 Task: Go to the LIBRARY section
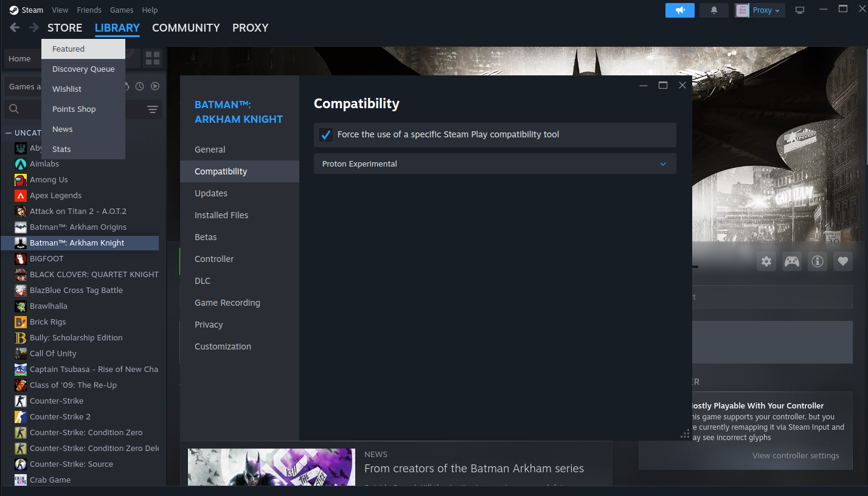pyautogui.click(x=117, y=28)
